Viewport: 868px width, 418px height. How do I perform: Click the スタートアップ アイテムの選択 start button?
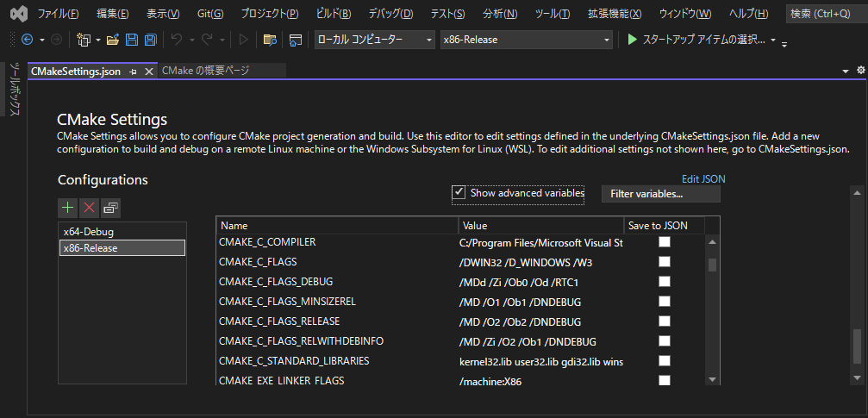click(x=696, y=40)
